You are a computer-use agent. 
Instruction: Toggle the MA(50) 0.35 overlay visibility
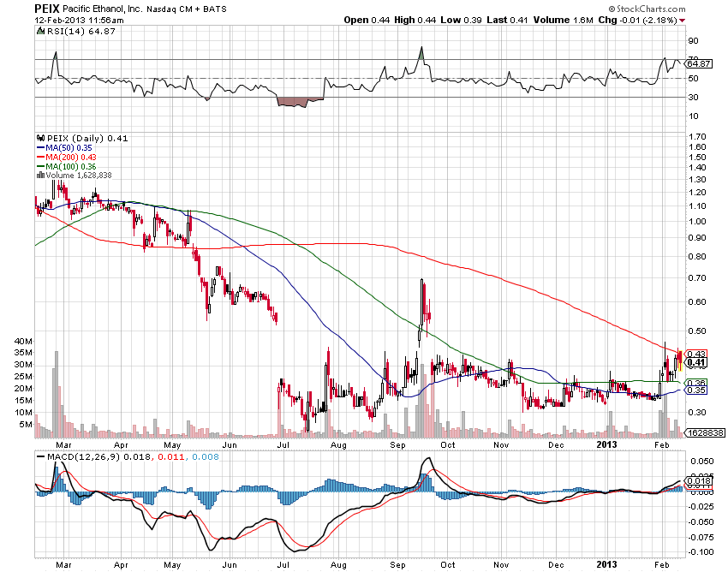tap(71, 147)
